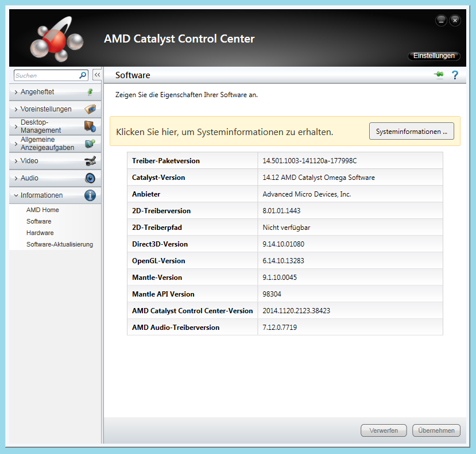This screenshot has width=476, height=454.
Task: Click the OpenGL-Version label
Action: pos(158,261)
